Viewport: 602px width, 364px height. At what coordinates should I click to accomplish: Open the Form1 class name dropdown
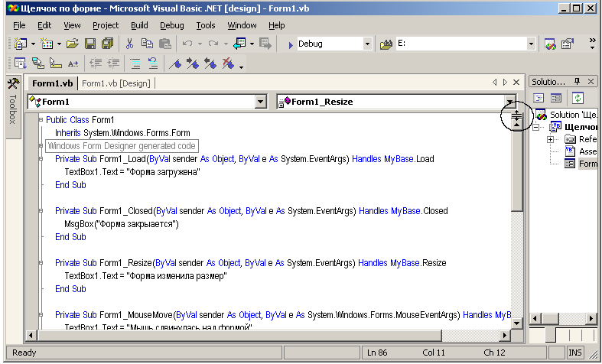261,102
